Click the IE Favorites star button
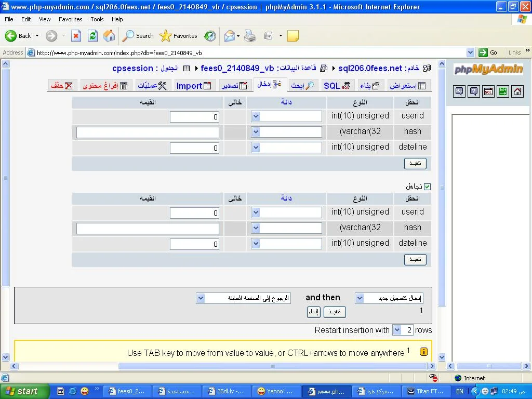Screen dimensions: 532x399 pos(179,36)
